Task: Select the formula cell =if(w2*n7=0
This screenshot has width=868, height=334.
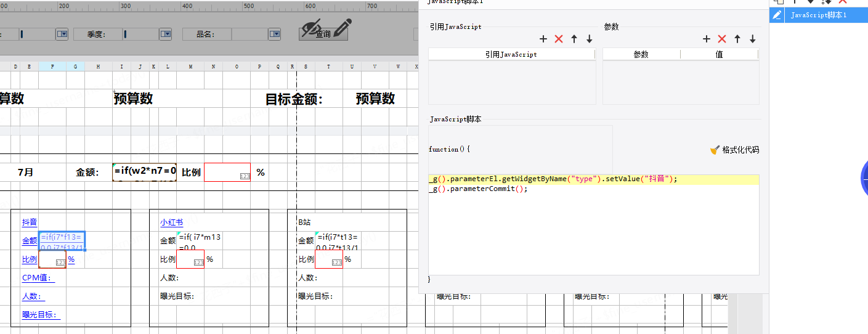Action: tap(145, 172)
